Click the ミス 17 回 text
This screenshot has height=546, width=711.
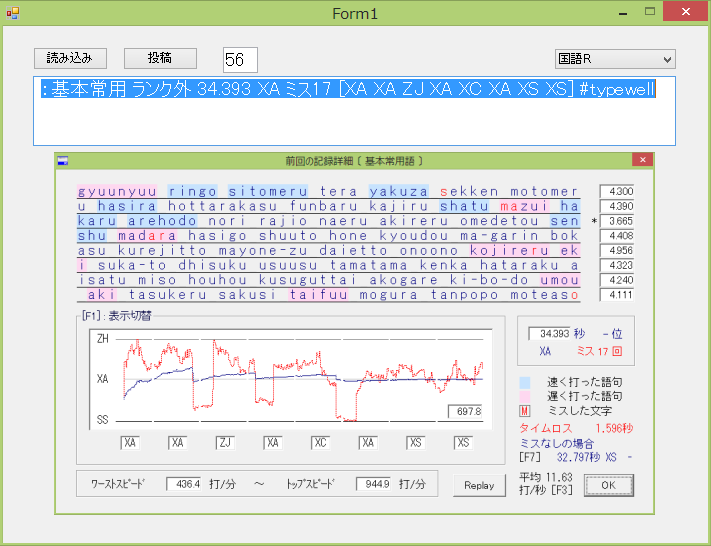[x=599, y=351]
